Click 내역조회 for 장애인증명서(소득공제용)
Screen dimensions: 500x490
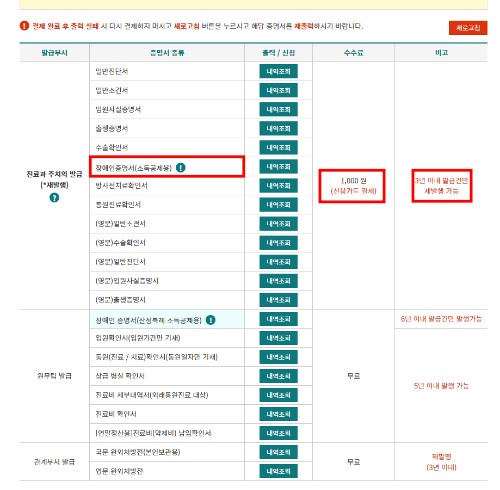pyautogui.click(x=278, y=167)
